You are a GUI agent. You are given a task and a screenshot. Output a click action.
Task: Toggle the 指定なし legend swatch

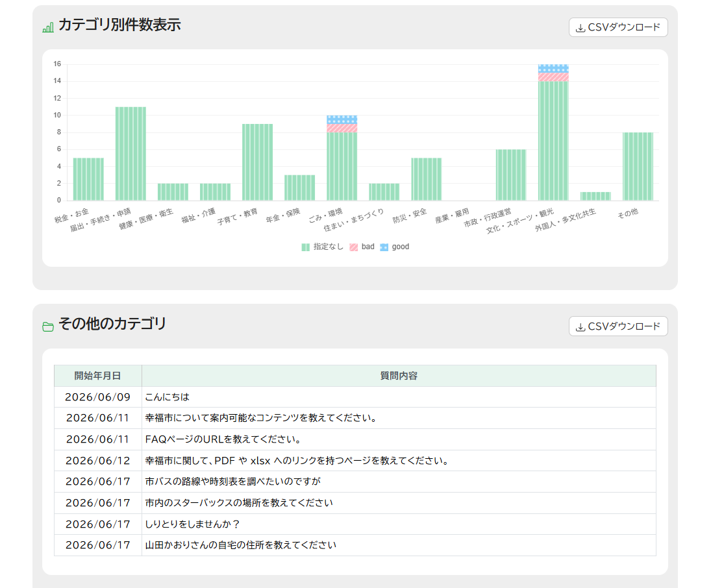click(306, 247)
